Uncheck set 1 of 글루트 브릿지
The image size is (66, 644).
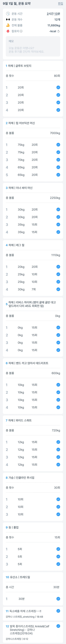click(58, 87)
